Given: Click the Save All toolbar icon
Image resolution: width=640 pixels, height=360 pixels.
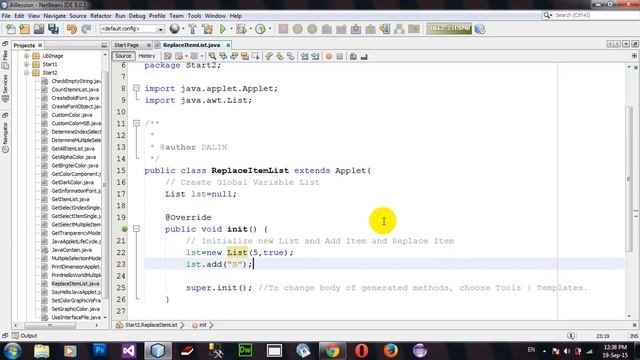Looking at the screenshot, I should pyautogui.click(x=53, y=29).
